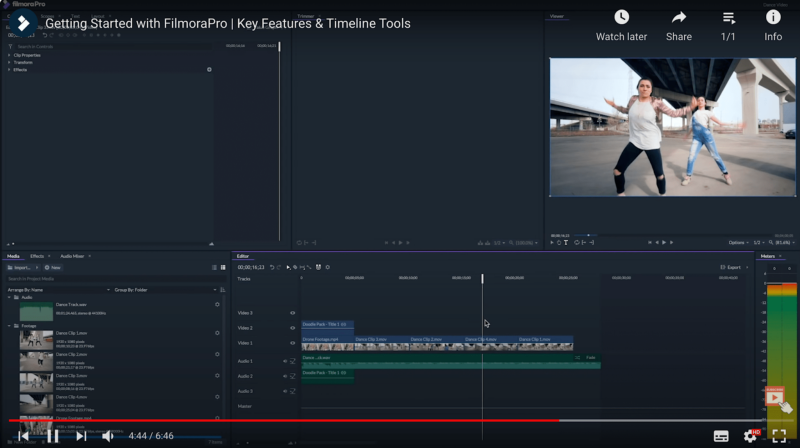Select the Viewer tab

pos(557,16)
